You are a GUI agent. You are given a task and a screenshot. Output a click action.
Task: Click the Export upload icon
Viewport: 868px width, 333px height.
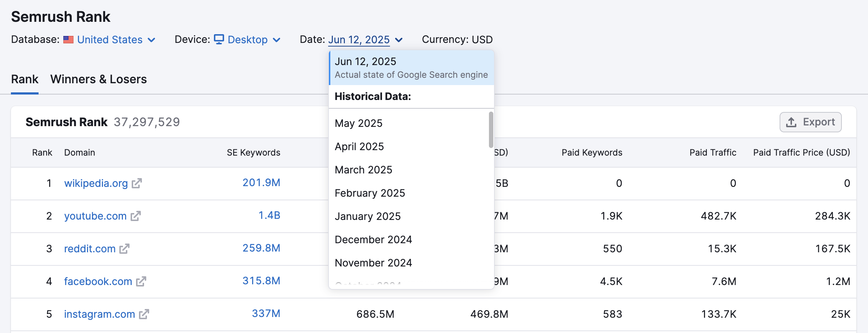791,122
